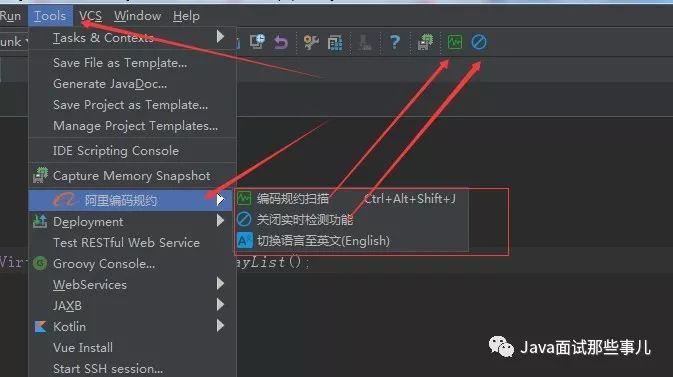Image resolution: width=673 pixels, height=377 pixels.
Task: Open the VCS menu
Action: [x=91, y=16]
